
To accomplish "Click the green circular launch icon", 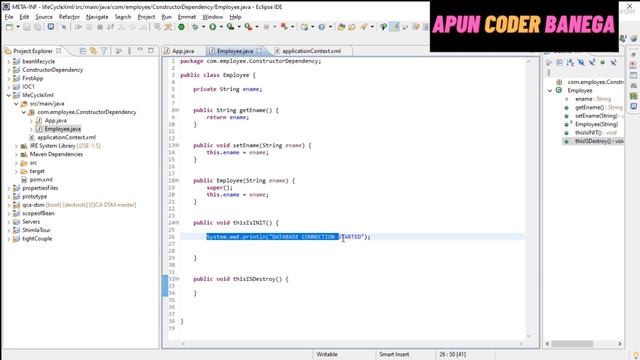I will click(x=181, y=27).
